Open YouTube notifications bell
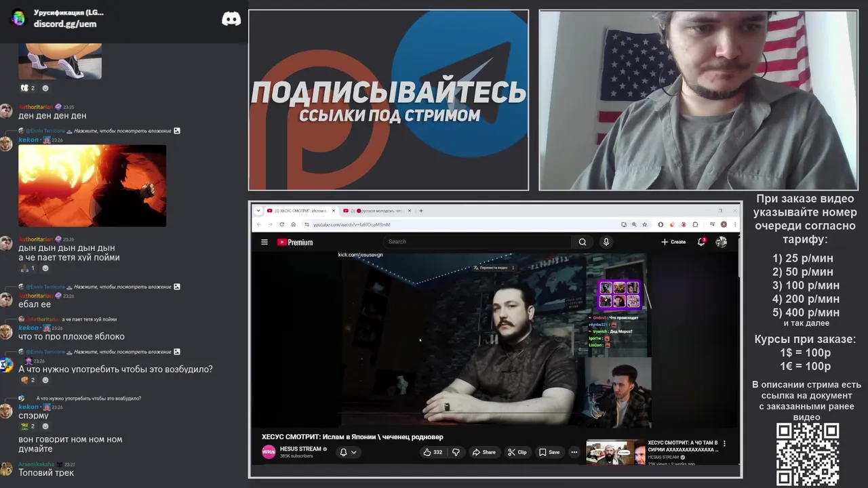 701,242
